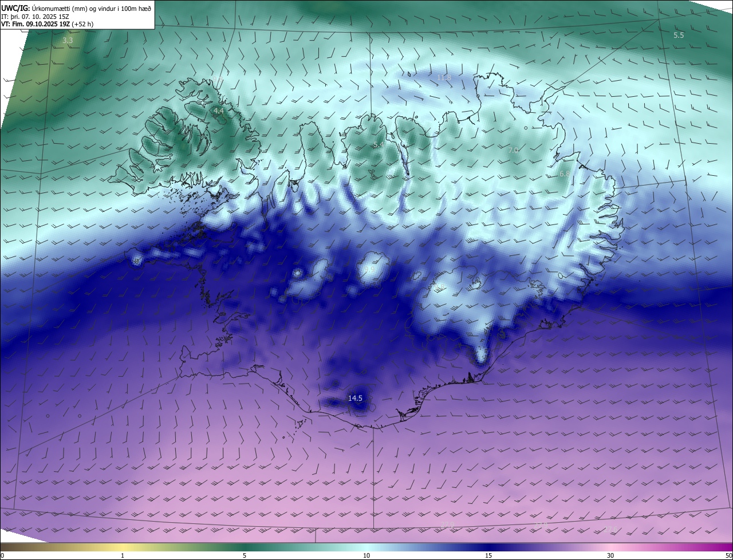This screenshot has height=560, width=733.
Task: Click the map value '5.5' in the northeast corner
Action: point(679,35)
